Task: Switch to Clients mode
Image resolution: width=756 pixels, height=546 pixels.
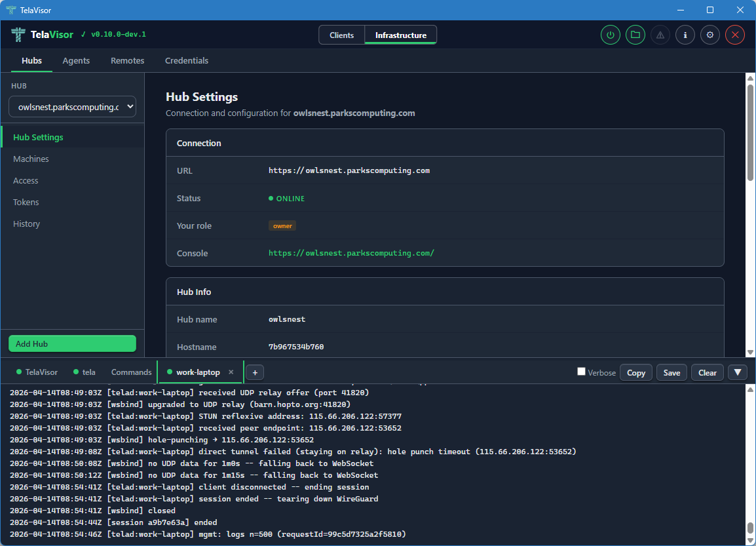Action: (342, 35)
